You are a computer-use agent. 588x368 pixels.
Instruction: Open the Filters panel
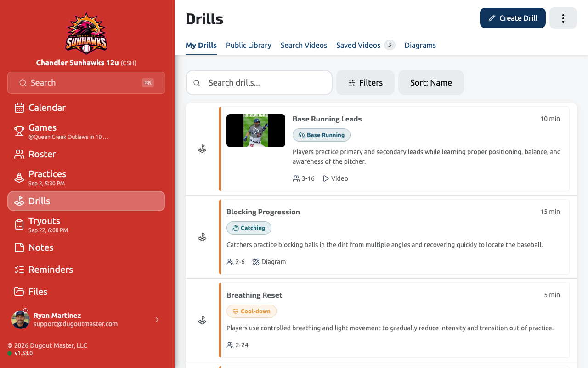(x=365, y=83)
